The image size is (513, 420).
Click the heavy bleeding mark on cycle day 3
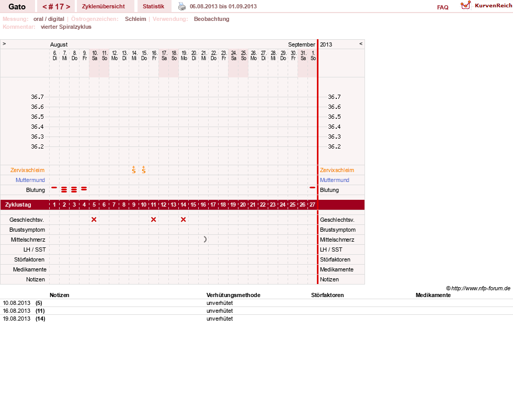coord(74,189)
